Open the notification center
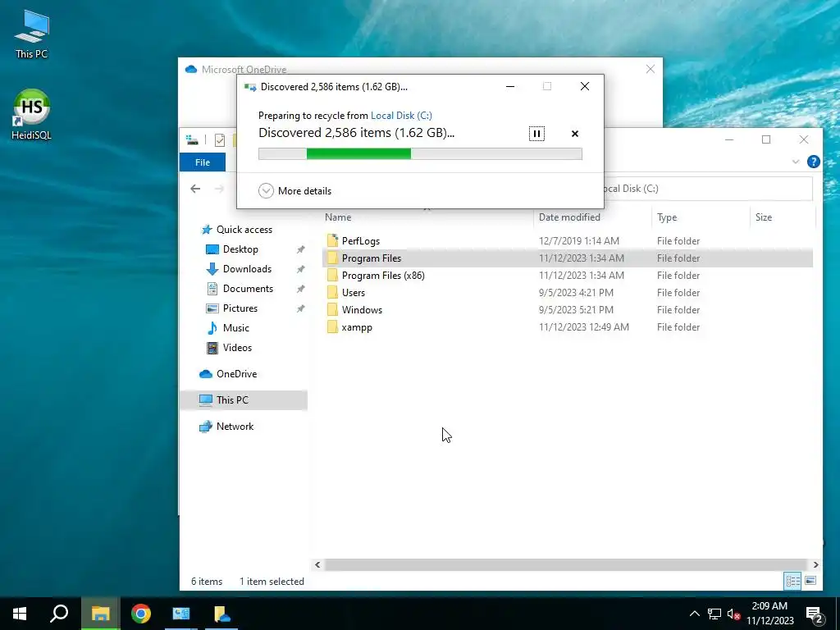 (x=815, y=614)
